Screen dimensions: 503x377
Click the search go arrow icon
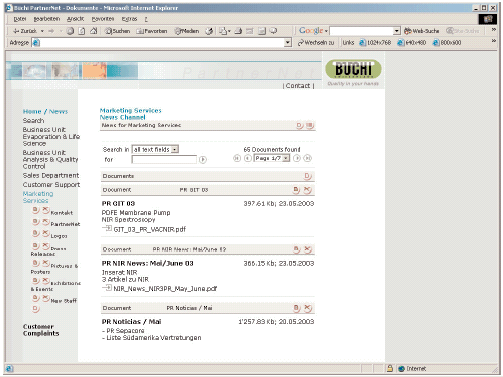(x=203, y=160)
